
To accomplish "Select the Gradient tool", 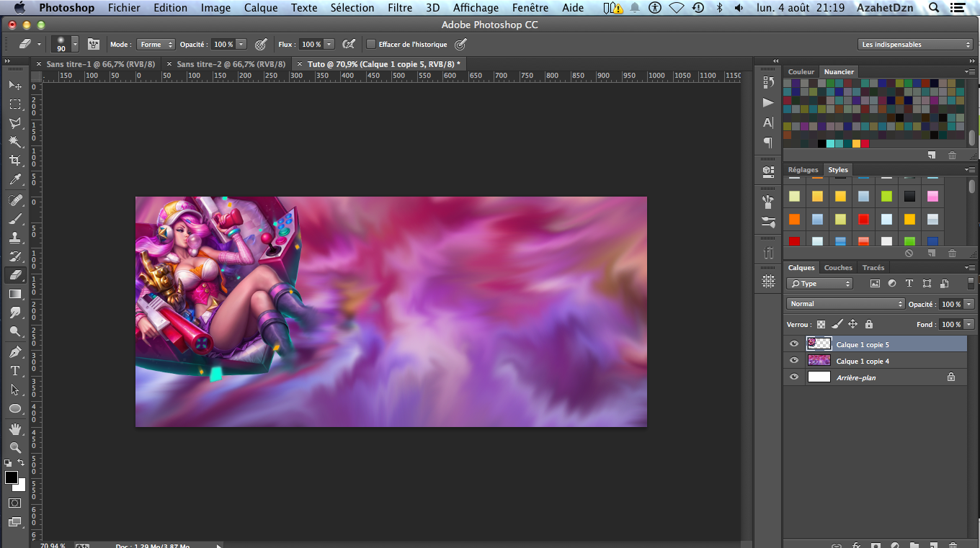I will (x=14, y=294).
